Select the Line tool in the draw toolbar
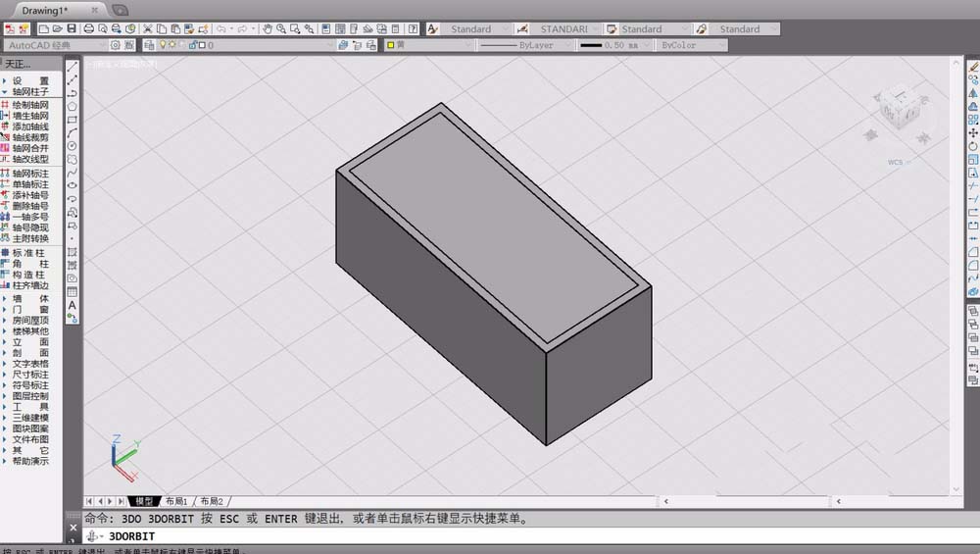This screenshot has height=554, width=980. [x=73, y=67]
